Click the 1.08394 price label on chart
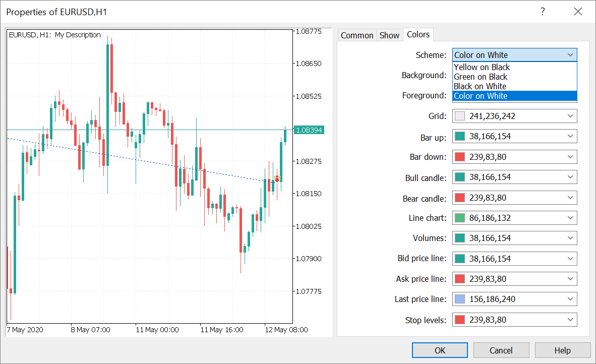Screen dimensions: 596x364 pyautogui.click(x=309, y=130)
